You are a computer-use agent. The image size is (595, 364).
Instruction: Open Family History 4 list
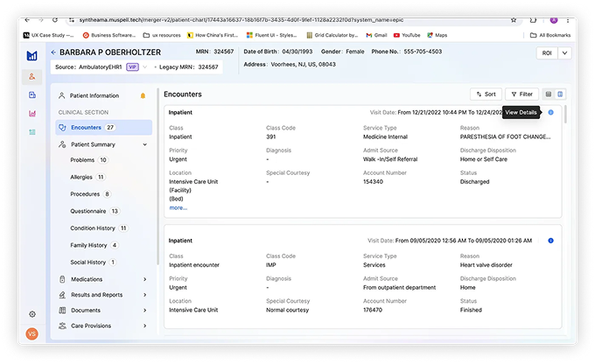pyautogui.click(x=94, y=246)
